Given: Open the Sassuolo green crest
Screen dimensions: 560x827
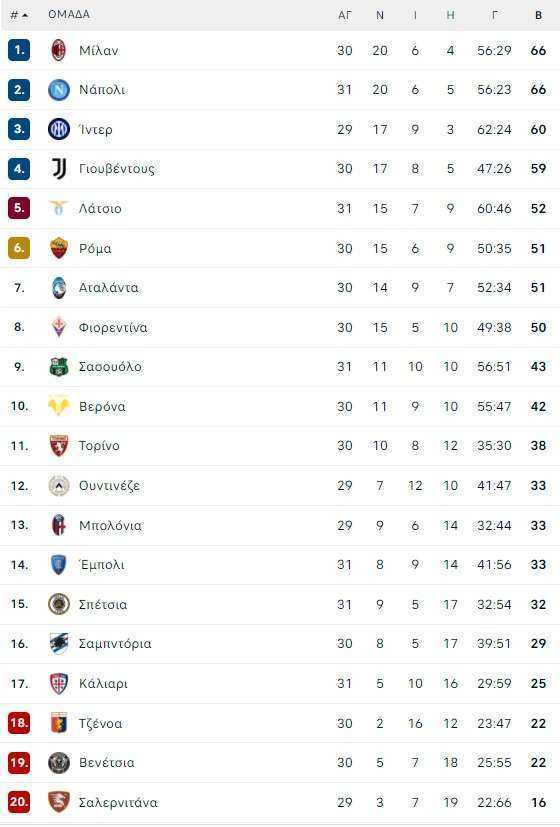Looking at the screenshot, I should click(59, 367).
